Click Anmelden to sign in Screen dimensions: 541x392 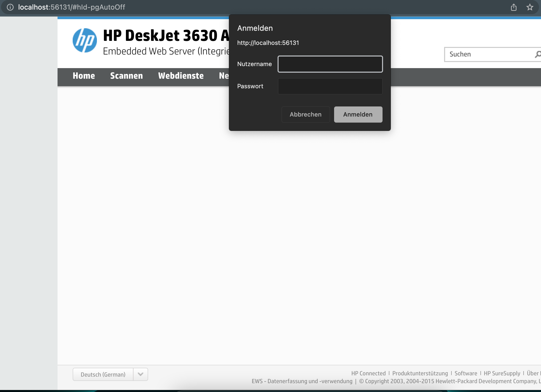358,114
